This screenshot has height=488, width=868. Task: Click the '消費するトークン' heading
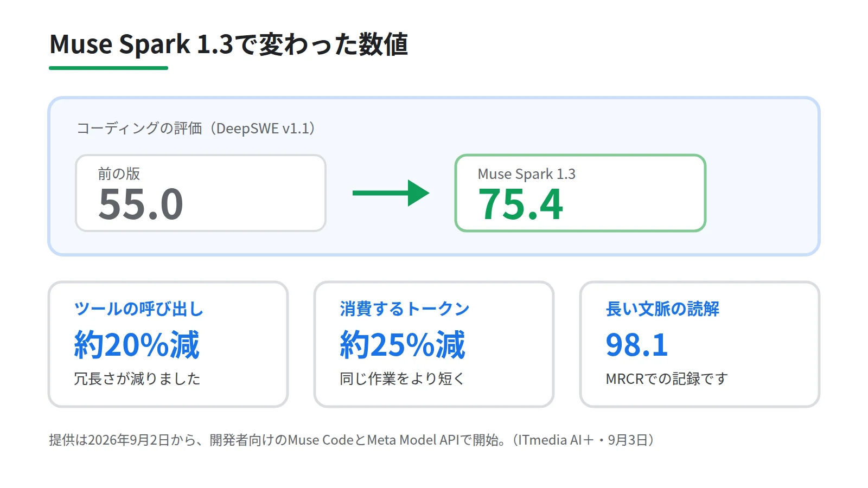pyautogui.click(x=405, y=309)
